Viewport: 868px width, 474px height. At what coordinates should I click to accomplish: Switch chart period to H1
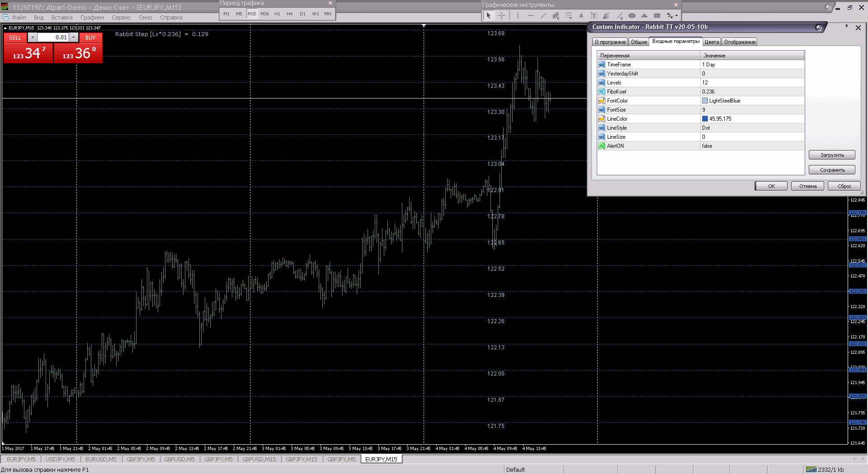(277, 14)
